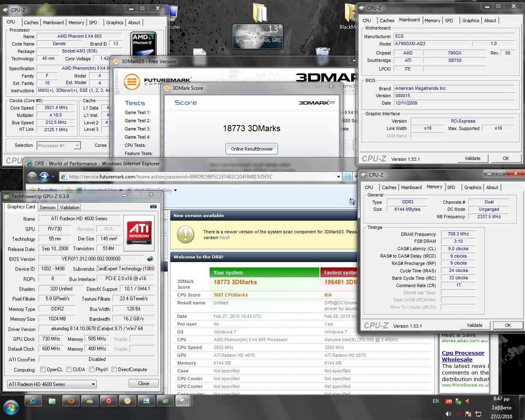Click the Online ResultBrowser button
This screenshot has width=525, height=420.
tap(252, 149)
